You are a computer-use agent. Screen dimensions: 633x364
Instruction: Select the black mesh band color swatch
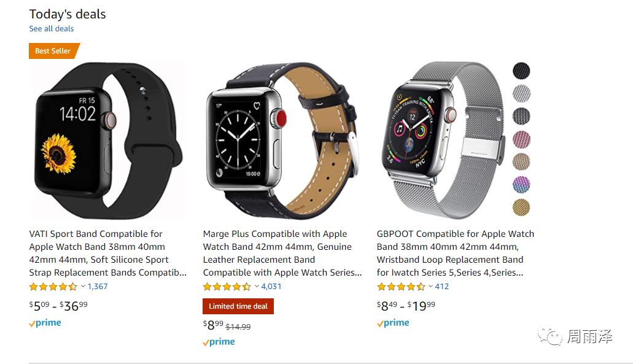tap(521, 71)
